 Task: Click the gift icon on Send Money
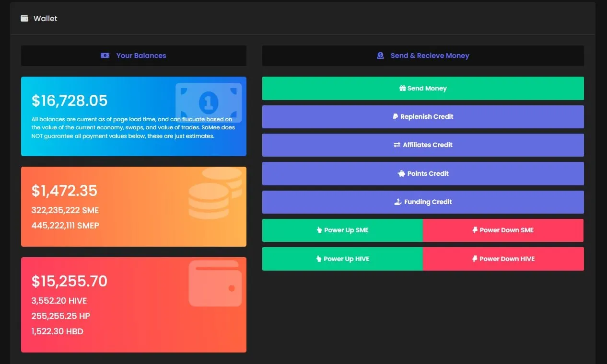pos(403,89)
